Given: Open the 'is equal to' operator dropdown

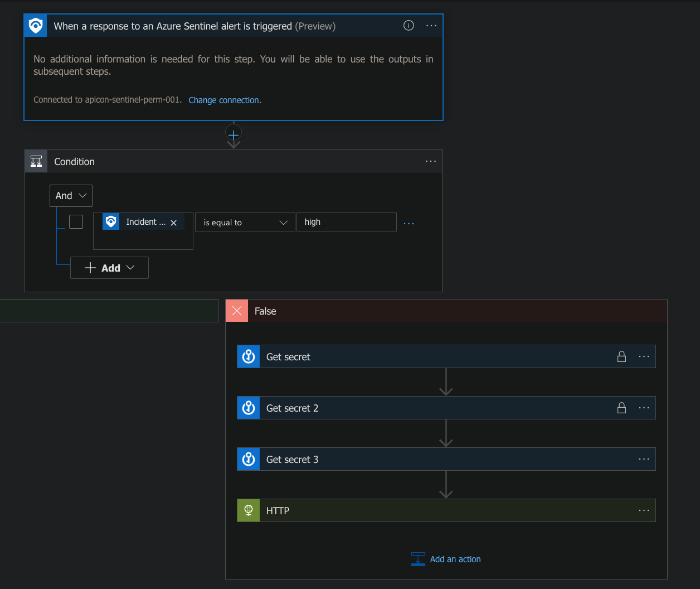Looking at the screenshot, I should click(245, 222).
